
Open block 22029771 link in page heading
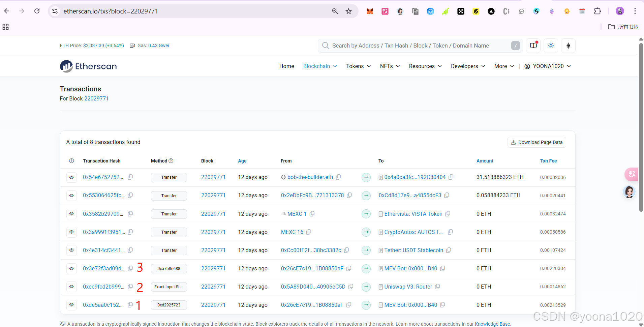[x=96, y=98]
